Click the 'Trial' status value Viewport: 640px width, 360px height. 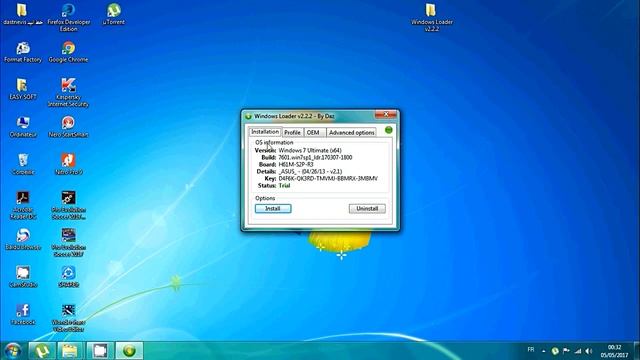(284, 185)
